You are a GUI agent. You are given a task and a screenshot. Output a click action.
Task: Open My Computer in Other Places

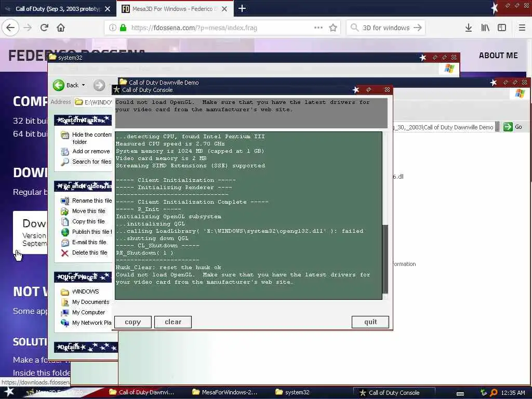(83, 312)
